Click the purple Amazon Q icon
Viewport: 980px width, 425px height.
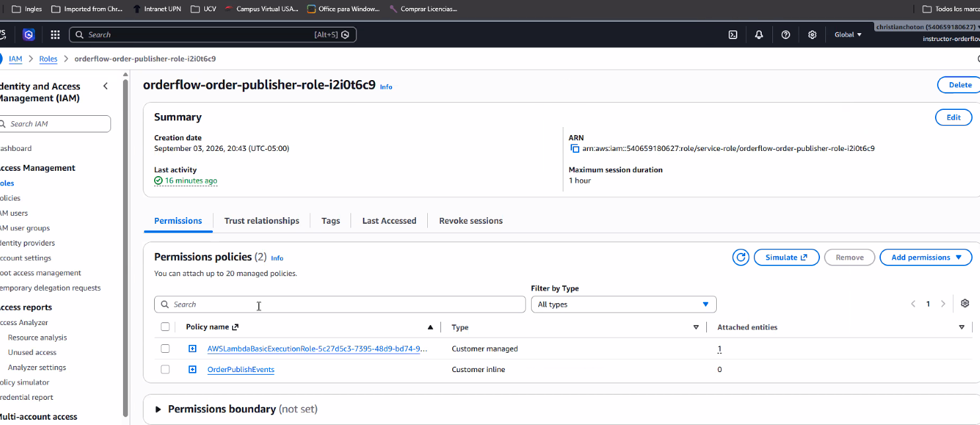pos(28,34)
